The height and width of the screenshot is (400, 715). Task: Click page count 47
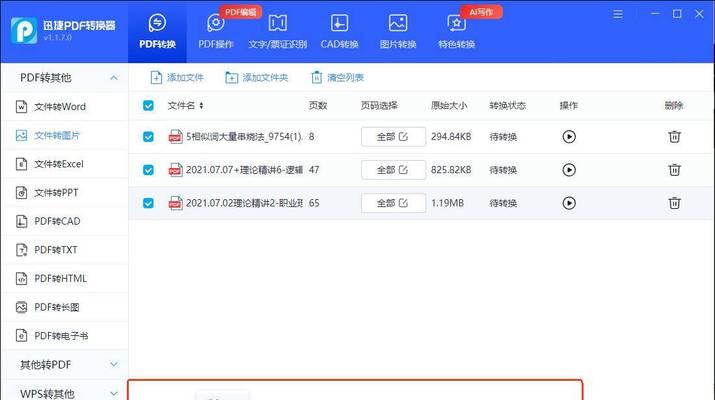[314, 170]
